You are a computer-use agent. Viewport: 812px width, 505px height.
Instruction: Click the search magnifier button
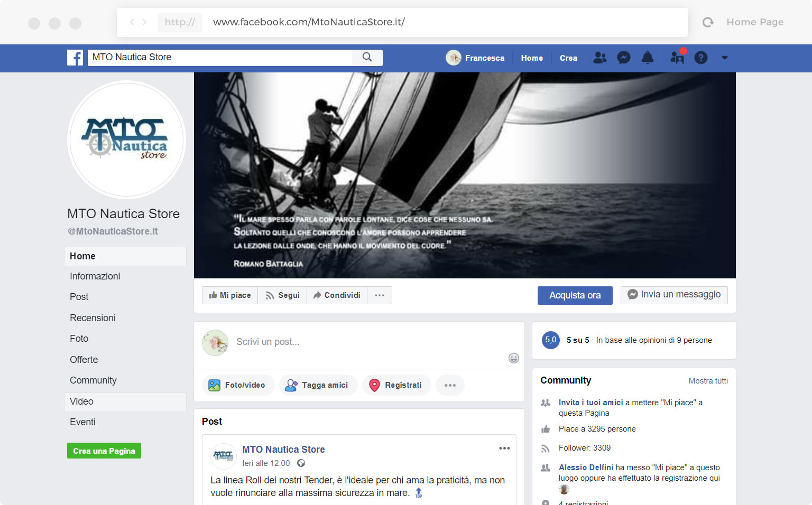[x=367, y=57]
